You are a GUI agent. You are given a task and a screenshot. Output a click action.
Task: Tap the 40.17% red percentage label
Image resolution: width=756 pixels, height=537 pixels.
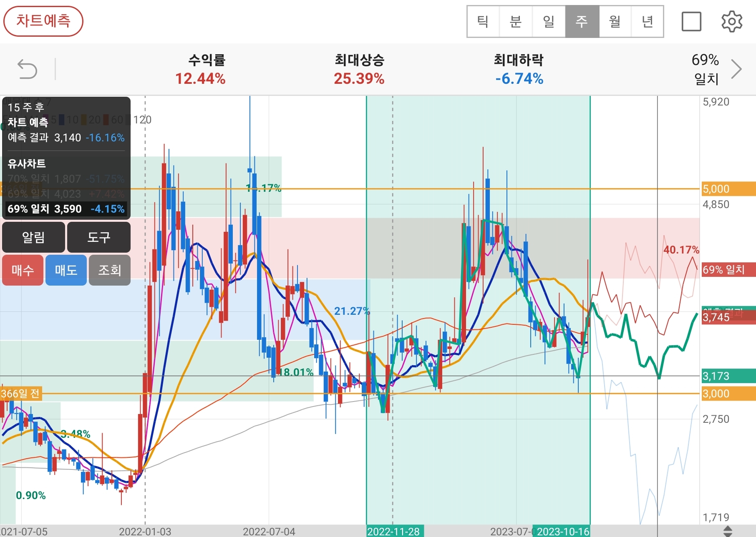pos(681,250)
